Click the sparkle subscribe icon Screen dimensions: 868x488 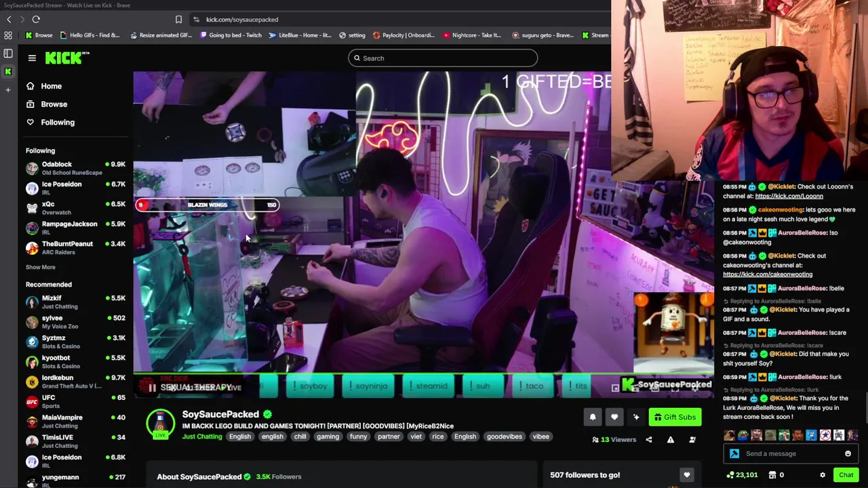(636, 418)
